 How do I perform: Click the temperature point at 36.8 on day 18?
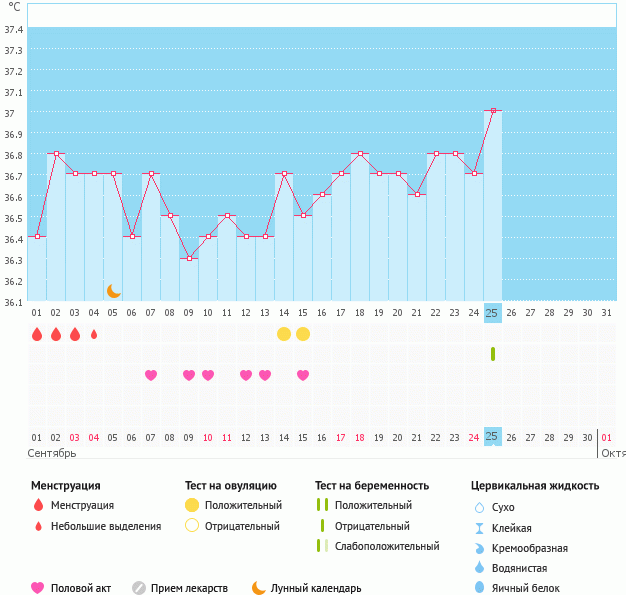click(360, 154)
